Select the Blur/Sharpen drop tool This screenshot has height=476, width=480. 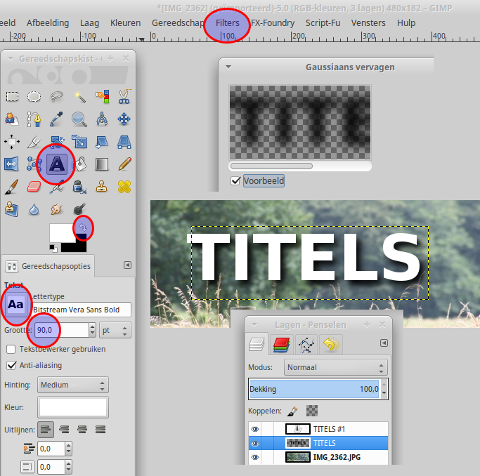click(x=34, y=210)
